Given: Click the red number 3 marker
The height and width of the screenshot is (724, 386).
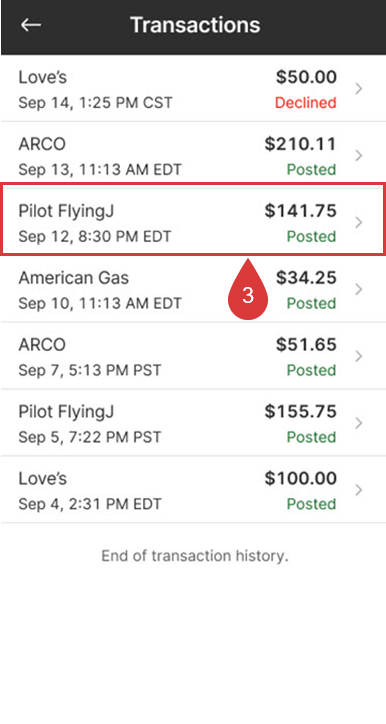Looking at the screenshot, I should 248,292.
